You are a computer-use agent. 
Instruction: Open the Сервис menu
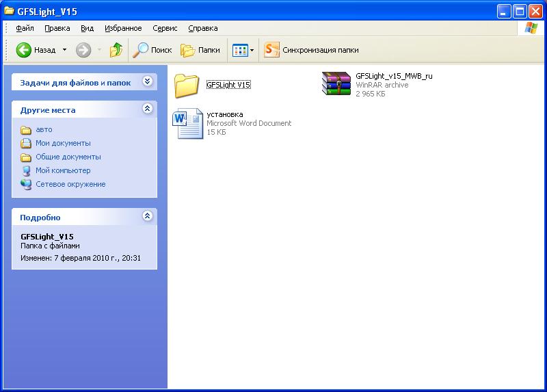click(165, 28)
